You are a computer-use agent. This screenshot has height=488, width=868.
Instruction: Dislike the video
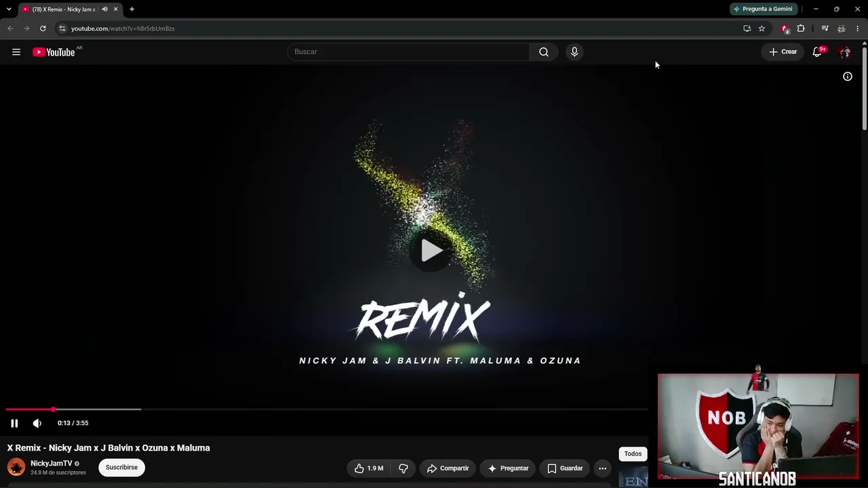click(x=403, y=468)
